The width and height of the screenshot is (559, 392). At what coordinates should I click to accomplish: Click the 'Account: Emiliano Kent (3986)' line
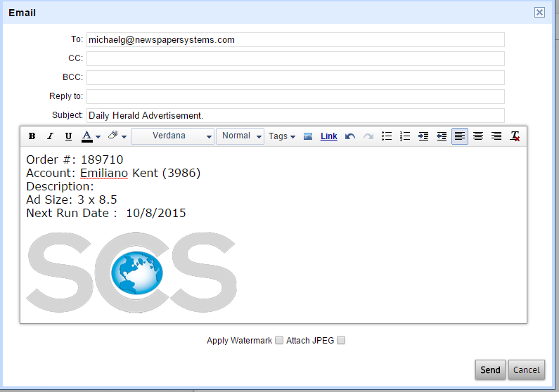pyautogui.click(x=113, y=173)
